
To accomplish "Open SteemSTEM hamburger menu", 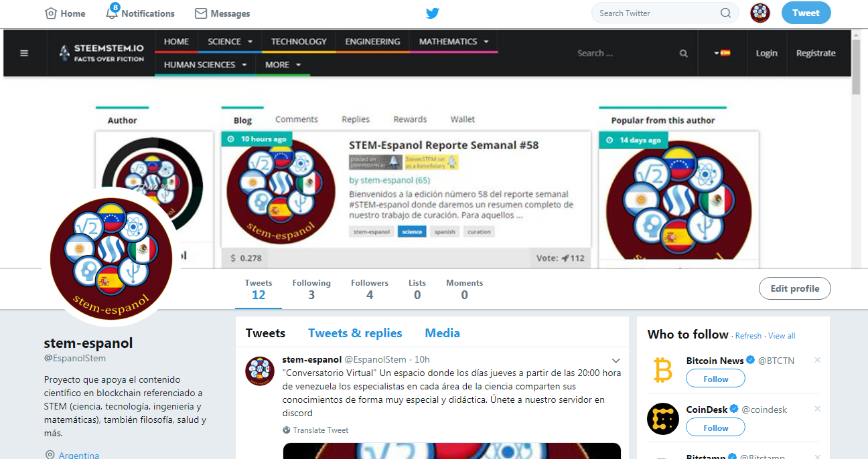I will click(x=24, y=54).
